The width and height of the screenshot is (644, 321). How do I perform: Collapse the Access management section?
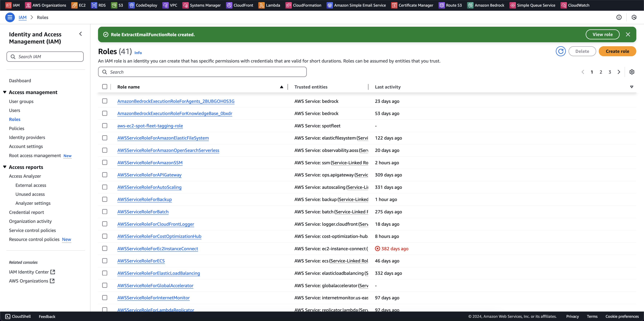tap(5, 92)
